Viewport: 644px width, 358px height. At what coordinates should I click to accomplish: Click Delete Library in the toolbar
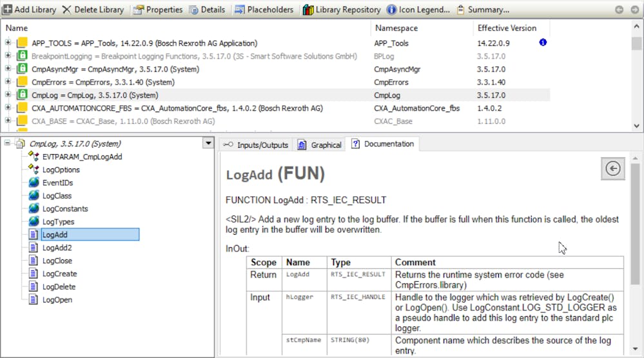(93, 10)
